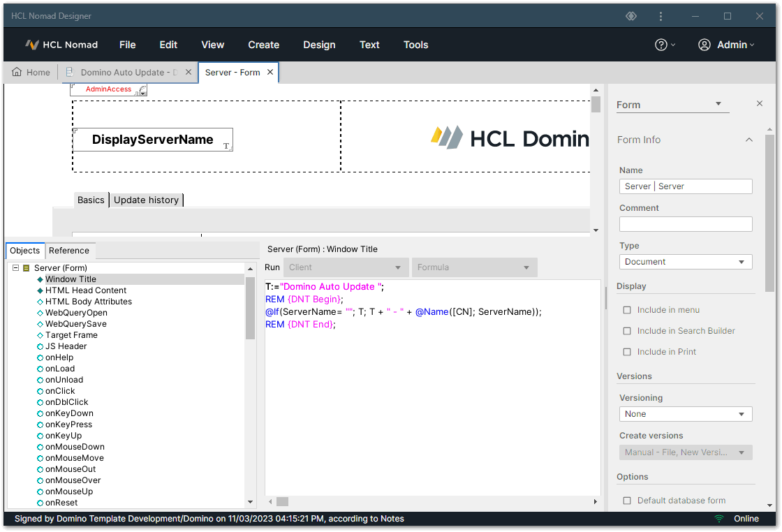Click the Comment input field
The height and width of the screenshot is (532, 782).
(x=685, y=224)
